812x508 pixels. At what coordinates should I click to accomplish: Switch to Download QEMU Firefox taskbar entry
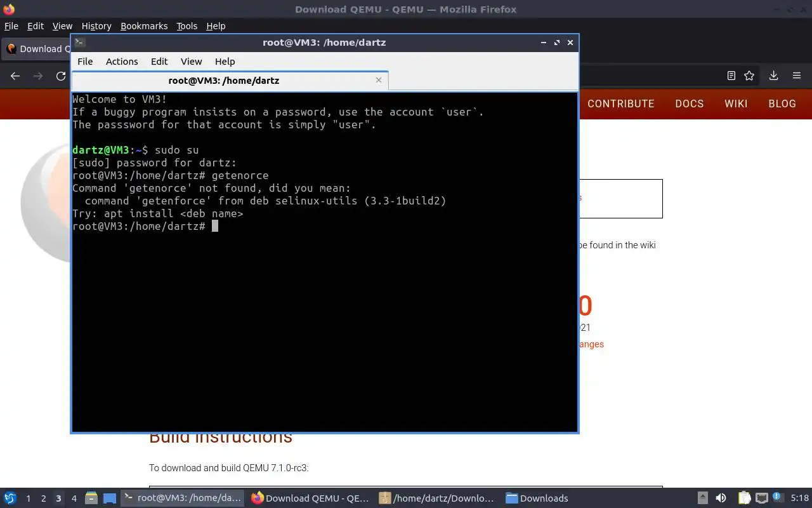coord(310,498)
